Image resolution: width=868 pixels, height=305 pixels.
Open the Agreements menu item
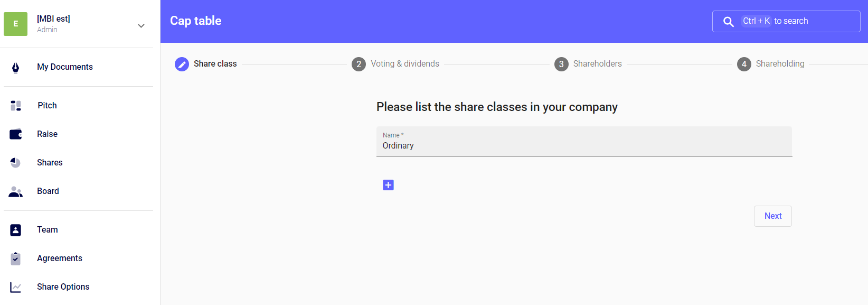(x=60, y=258)
